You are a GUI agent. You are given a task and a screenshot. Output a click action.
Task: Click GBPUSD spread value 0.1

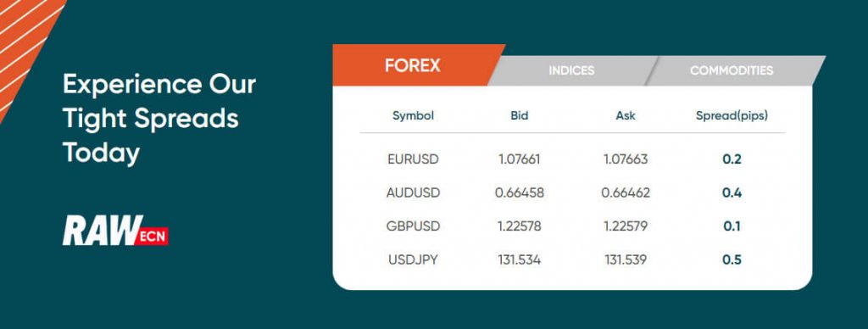(732, 226)
